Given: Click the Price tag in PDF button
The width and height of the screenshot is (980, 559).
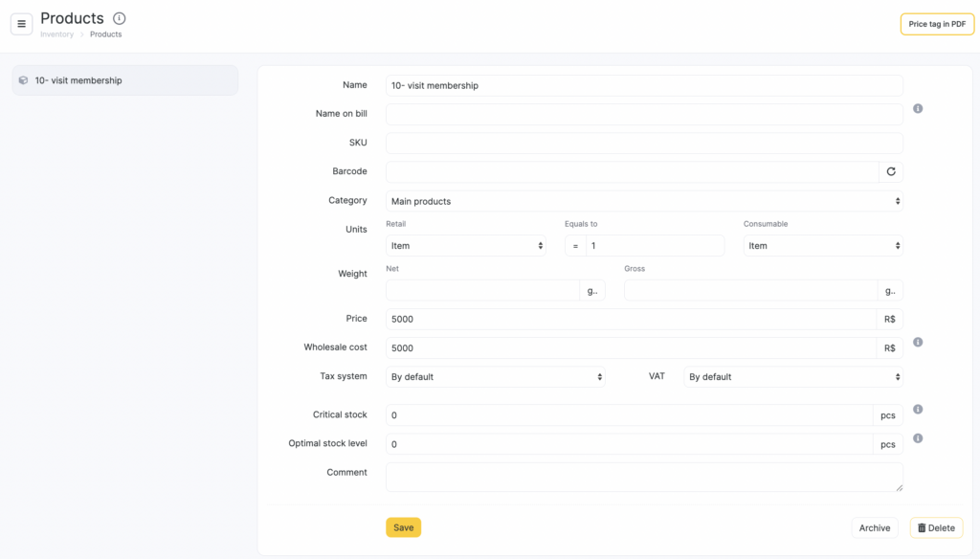Looking at the screenshot, I should tap(936, 24).
